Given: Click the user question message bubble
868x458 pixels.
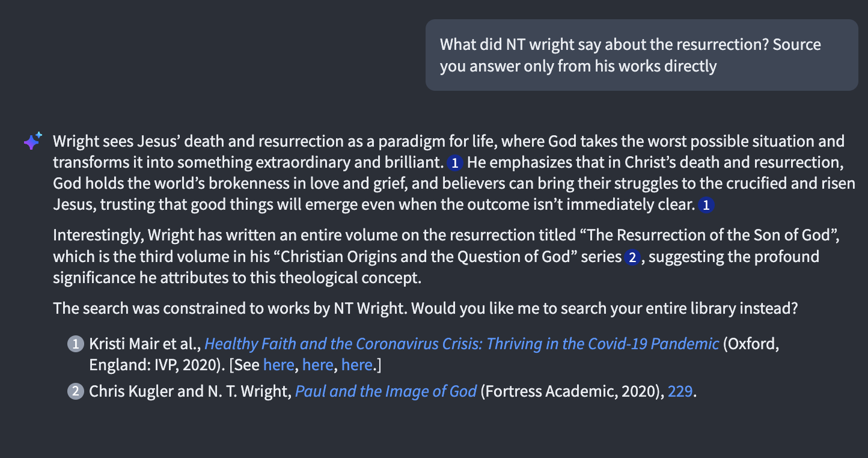Looking at the screenshot, I should click(642, 55).
